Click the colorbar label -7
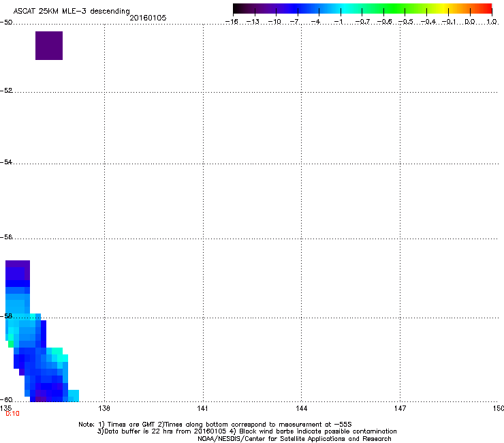 tap(294, 22)
